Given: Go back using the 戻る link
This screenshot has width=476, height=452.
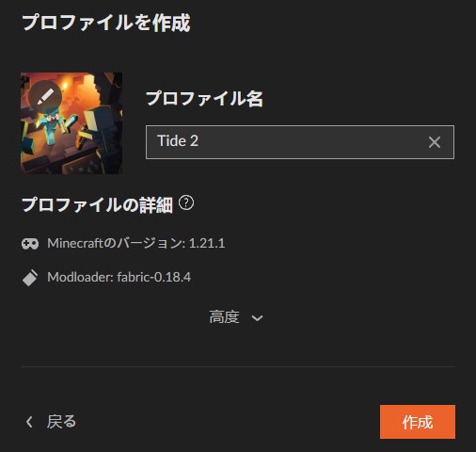Looking at the screenshot, I should (61, 422).
